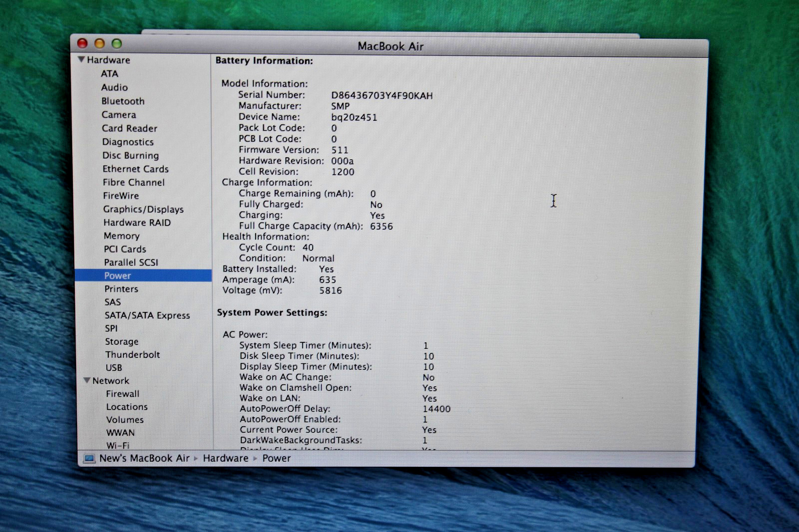Screen dimensions: 799x532
Task: Click the System Power Settings heading
Action: [x=272, y=312]
